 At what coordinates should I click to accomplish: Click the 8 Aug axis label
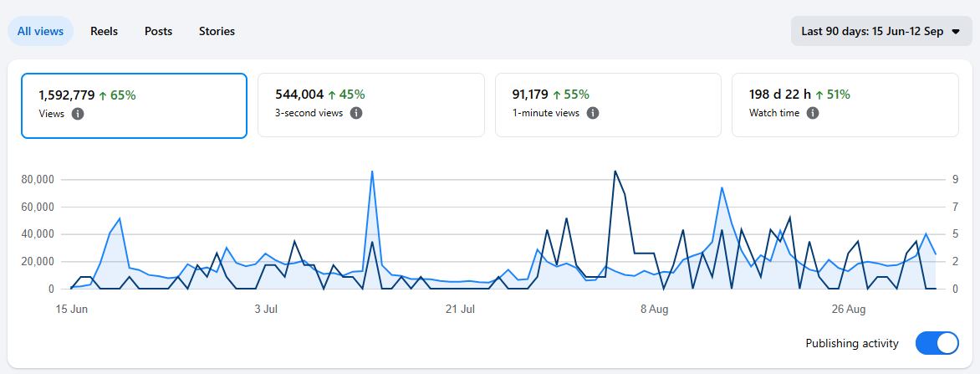[x=655, y=310]
